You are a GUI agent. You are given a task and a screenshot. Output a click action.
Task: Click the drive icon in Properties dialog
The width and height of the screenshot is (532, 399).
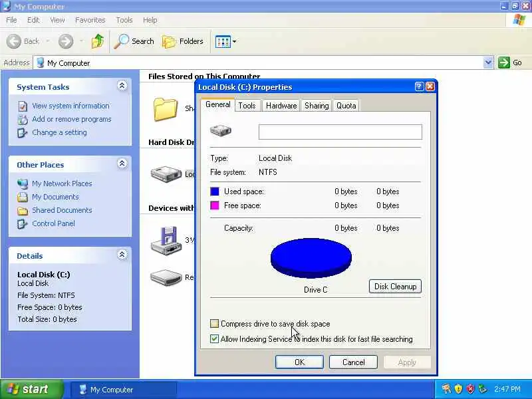pyautogui.click(x=221, y=130)
